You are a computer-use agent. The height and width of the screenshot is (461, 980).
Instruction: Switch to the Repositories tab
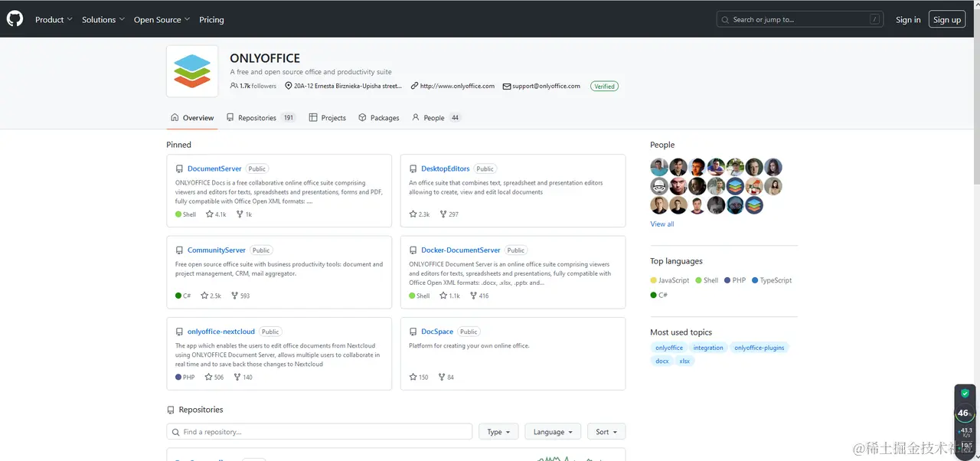(261, 118)
